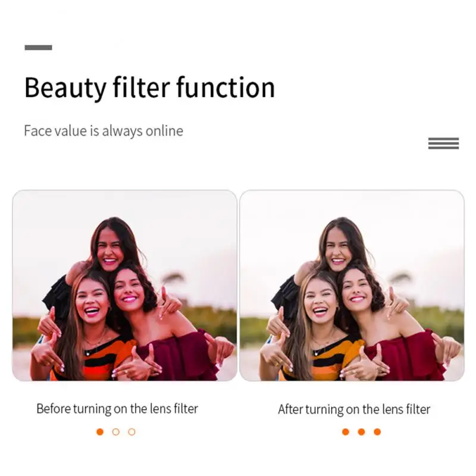Click the blurred palm tree in right photo
This screenshot has width=476, height=476.
pyautogui.click(x=400, y=279)
